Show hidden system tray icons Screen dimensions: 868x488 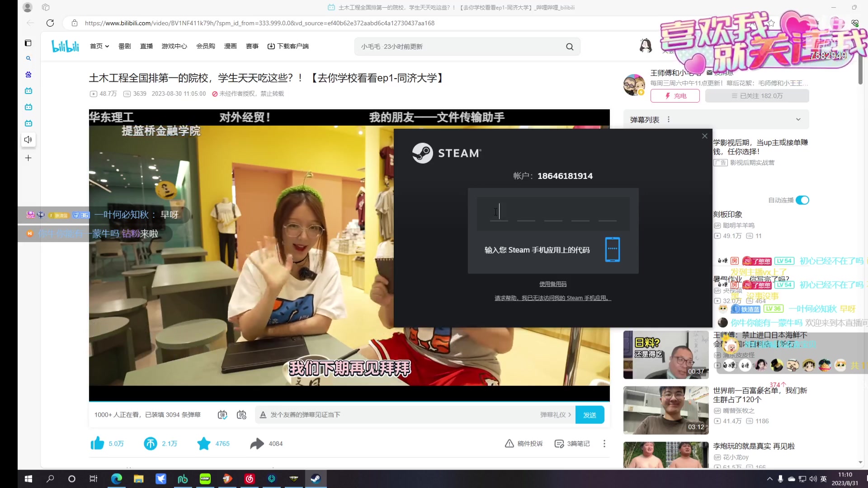769,479
